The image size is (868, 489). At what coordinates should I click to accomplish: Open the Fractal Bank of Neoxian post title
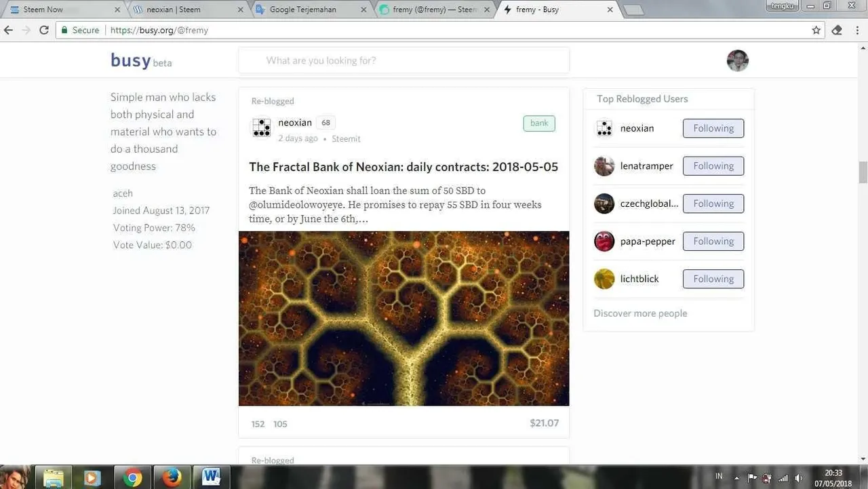click(403, 167)
